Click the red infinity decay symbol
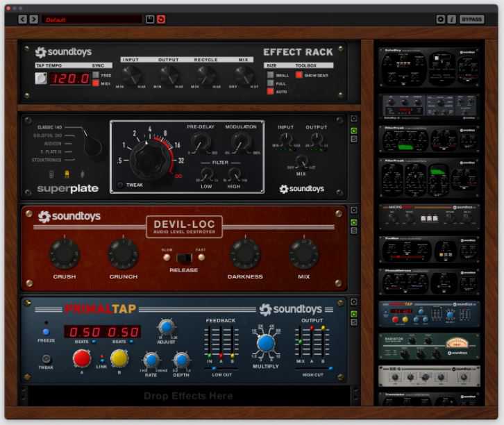 coord(178,176)
